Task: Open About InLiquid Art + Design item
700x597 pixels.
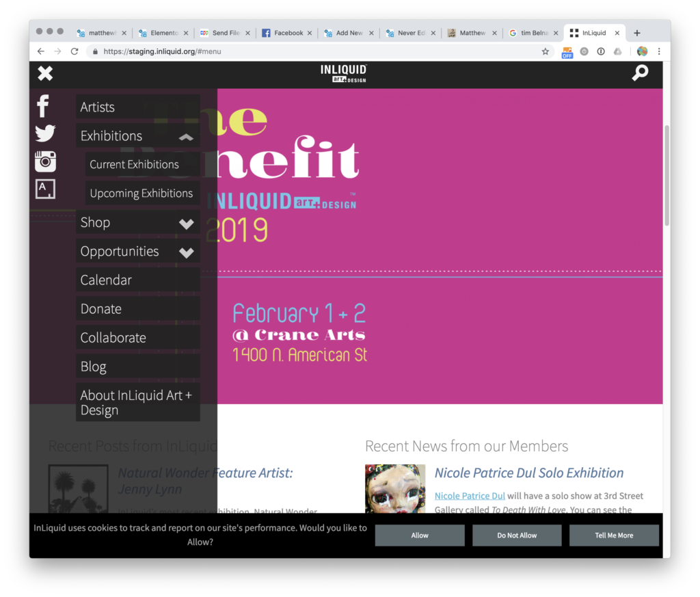Action: [137, 402]
